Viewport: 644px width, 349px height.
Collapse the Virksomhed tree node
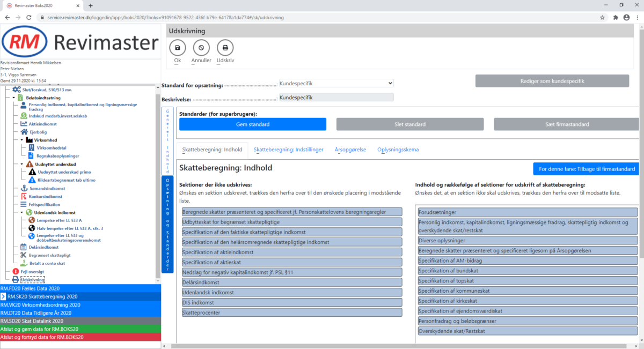pos(22,140)
